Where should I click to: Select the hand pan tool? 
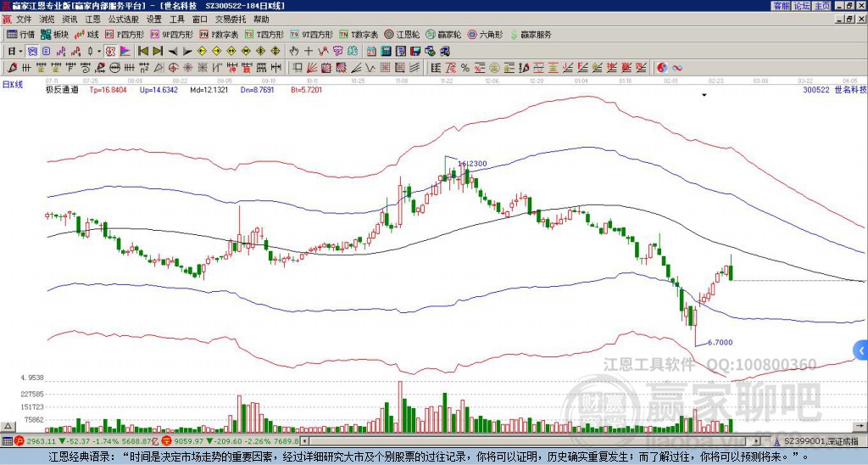[293, 51]
